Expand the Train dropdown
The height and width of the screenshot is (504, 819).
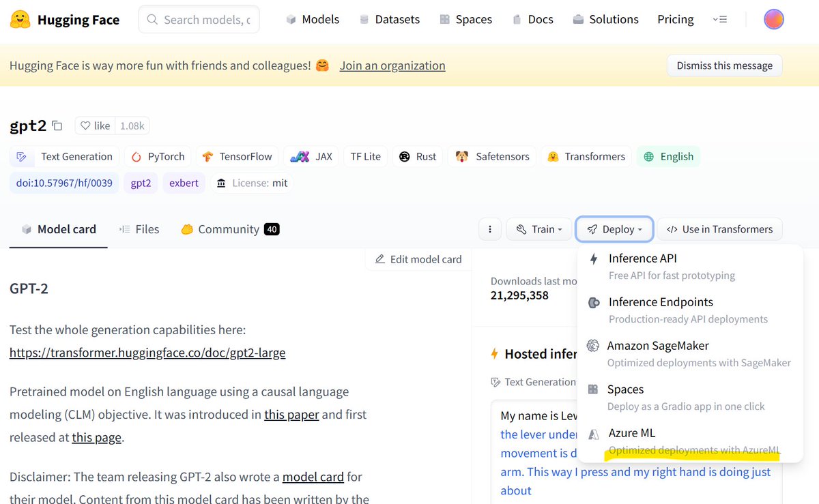point(538,229)
